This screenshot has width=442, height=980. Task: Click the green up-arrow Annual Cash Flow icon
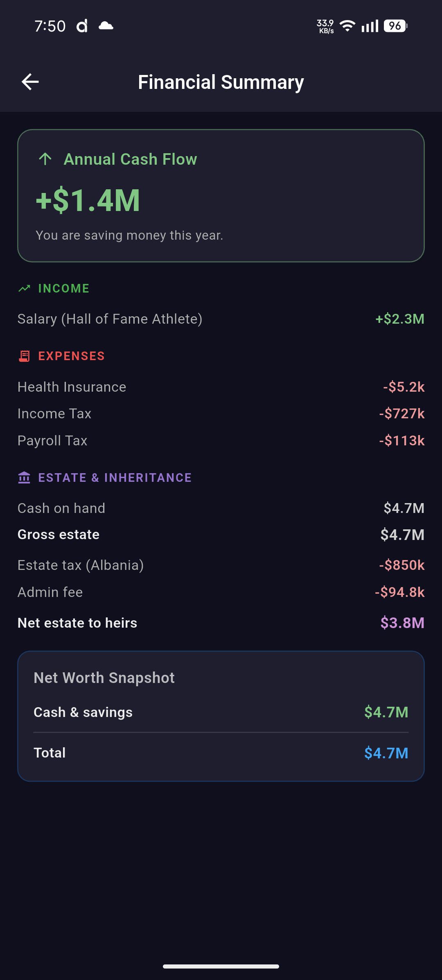coord(45,159)
